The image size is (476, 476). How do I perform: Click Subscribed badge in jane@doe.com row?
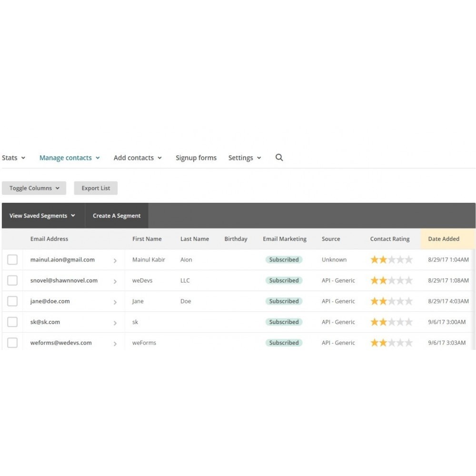pyautogui.click(x=284, y=301)
